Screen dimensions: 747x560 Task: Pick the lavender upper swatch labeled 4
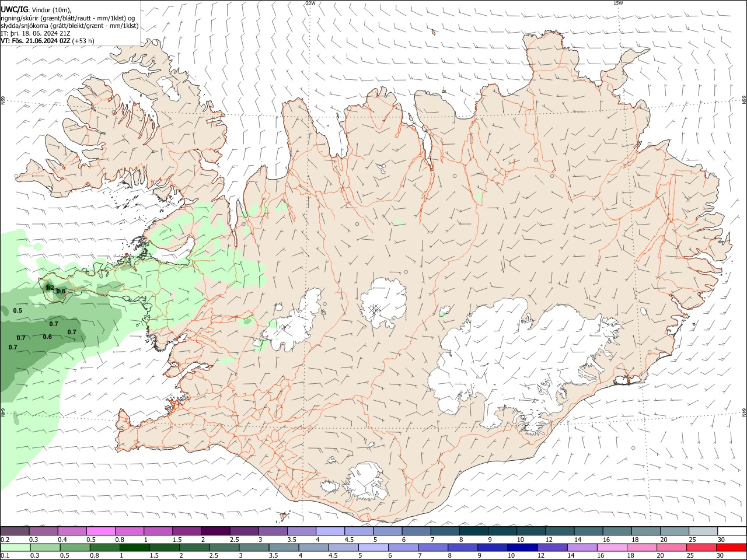point(330,531)
